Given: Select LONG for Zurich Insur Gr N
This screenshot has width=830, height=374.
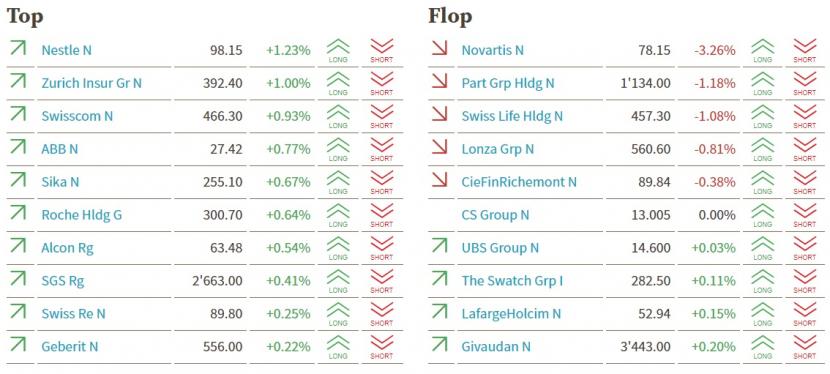Looking at the screenshot, I should point(338,84).
